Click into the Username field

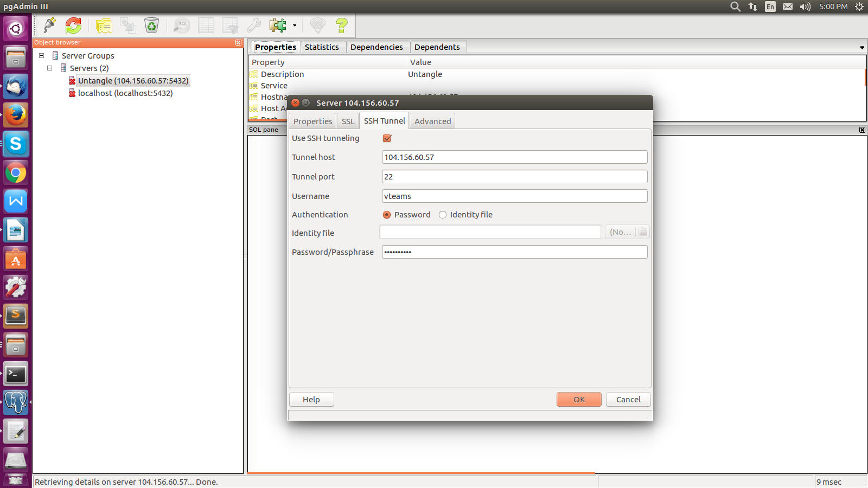click(x=514, y=196)
